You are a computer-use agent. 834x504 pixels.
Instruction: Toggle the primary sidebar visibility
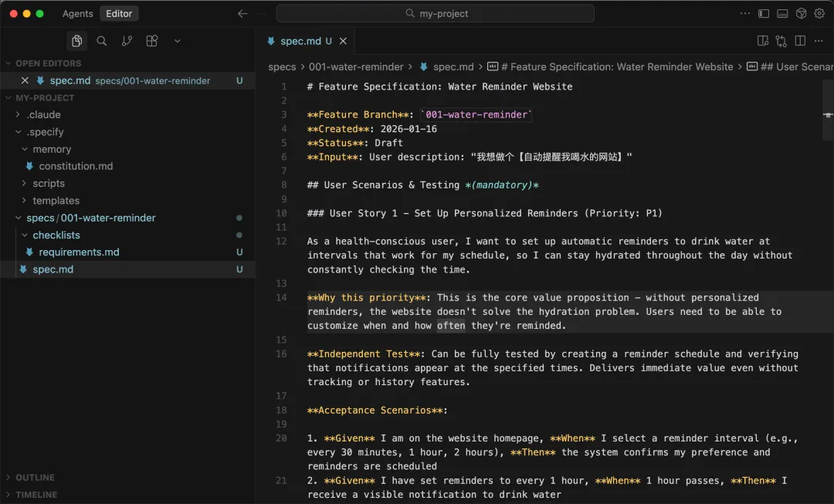pos(764,13)
